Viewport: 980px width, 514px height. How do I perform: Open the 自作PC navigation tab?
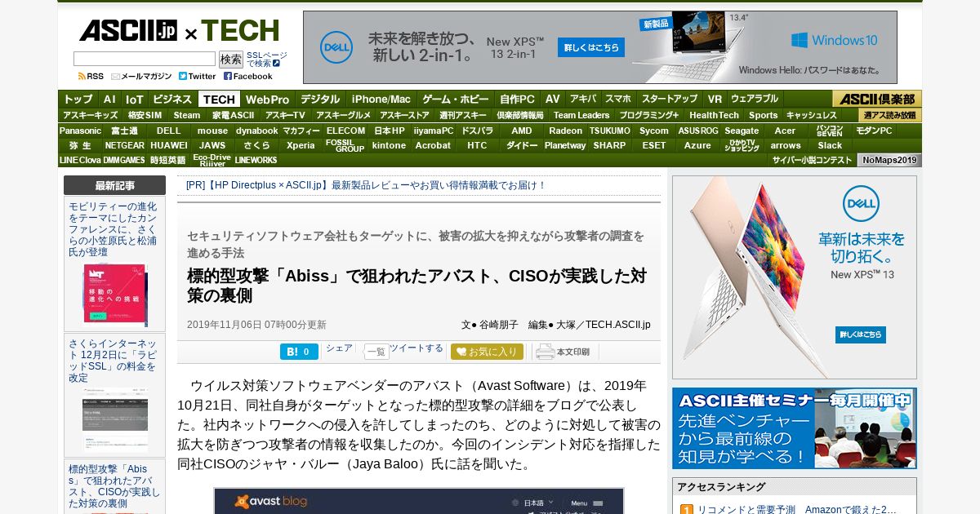(x=518, y=99)
